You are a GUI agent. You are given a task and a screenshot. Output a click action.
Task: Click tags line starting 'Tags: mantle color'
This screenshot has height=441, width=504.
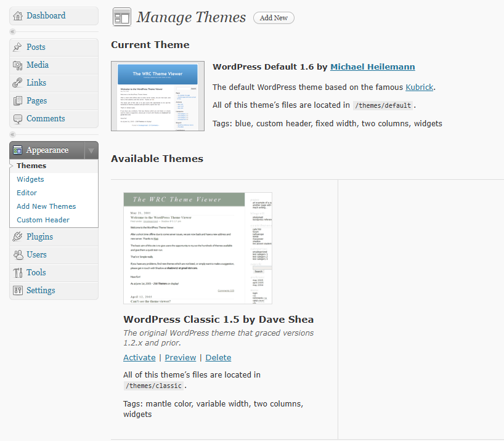213,409
